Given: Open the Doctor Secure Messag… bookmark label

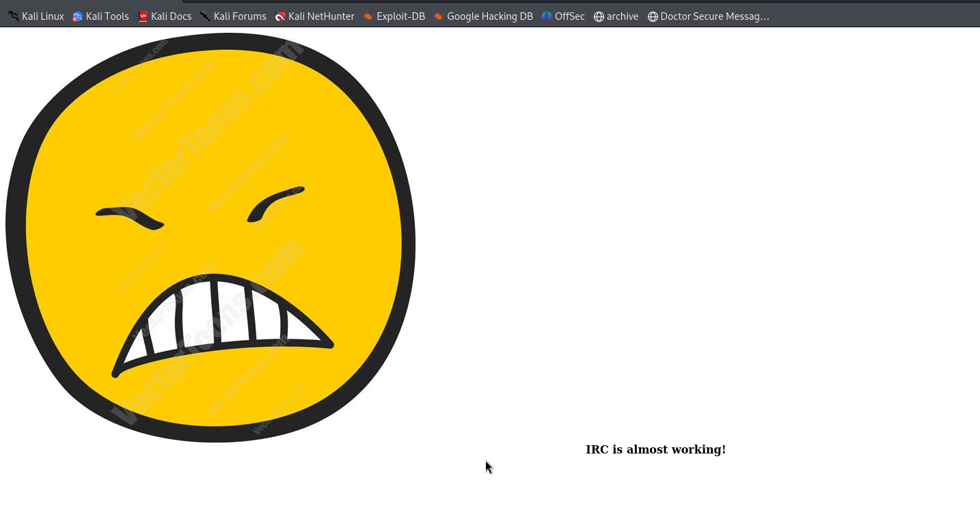Looking at the screenshot, I should tap(714, 16).
